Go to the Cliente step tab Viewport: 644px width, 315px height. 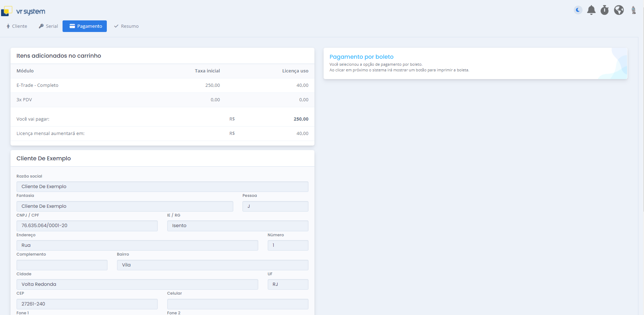click(x=17, y=26)
